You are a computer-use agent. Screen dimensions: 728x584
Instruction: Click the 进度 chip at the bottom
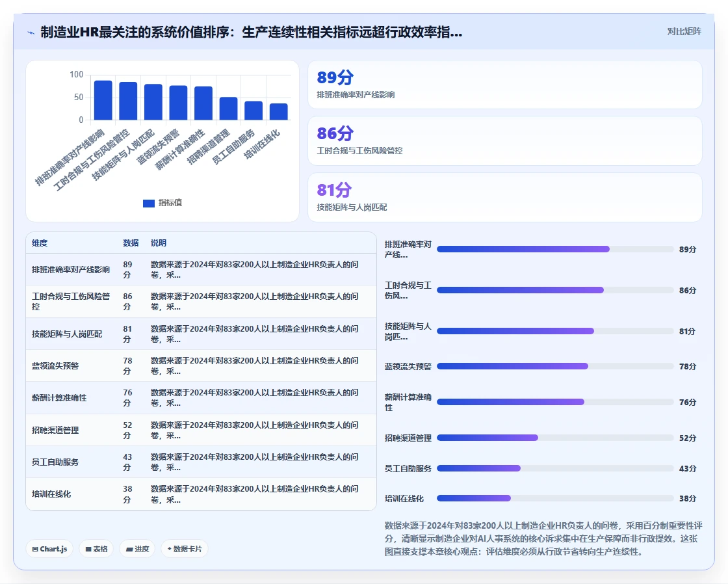(x=137, y=549)
